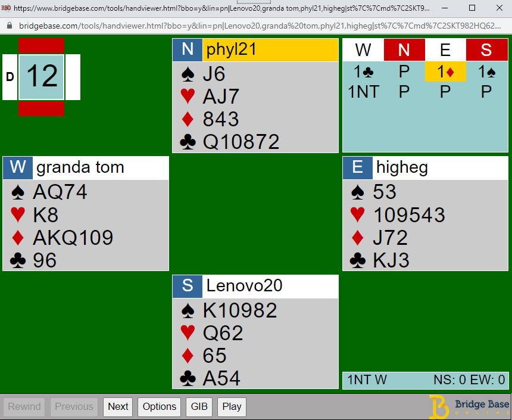512x420 pixels.
Task: Click the heart suit symbol in West's hand
Action: click(x=18, y=214)
